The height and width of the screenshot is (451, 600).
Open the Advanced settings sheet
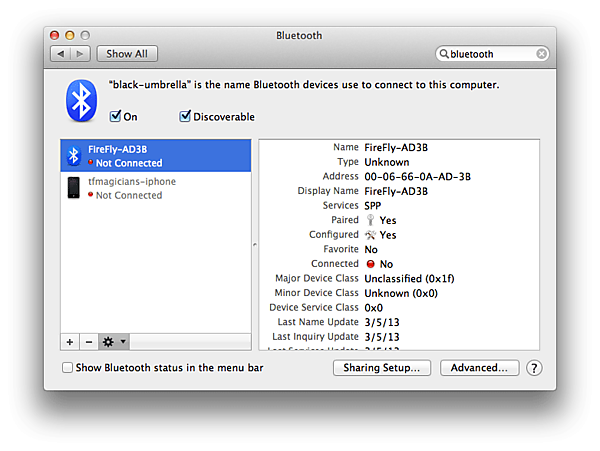point(480,368)
